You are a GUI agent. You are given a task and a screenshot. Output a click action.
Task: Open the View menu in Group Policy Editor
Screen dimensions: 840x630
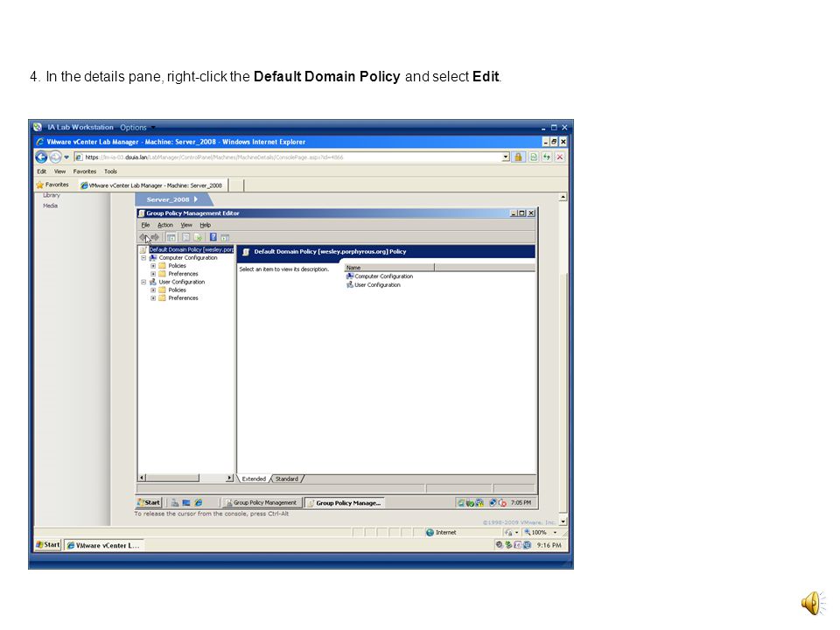185,225
